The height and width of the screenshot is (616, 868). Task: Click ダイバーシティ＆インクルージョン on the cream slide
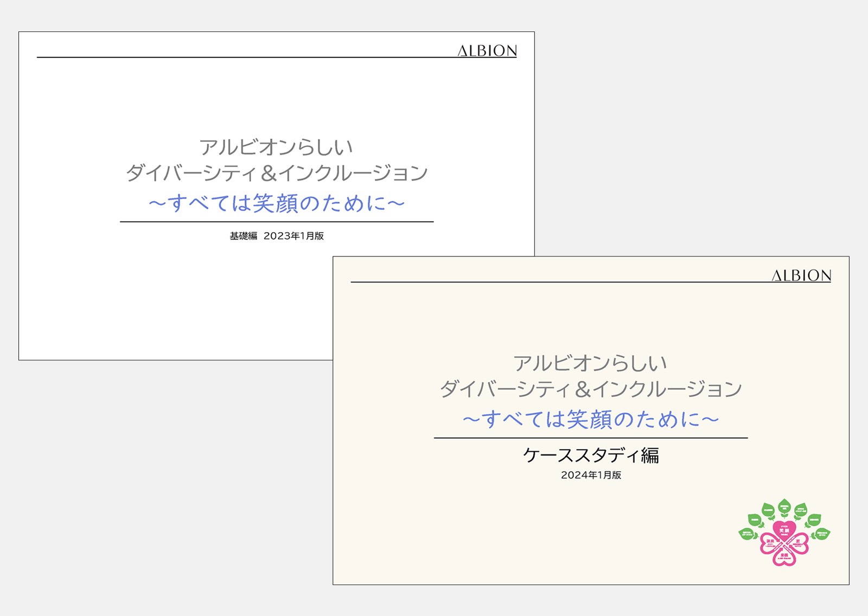pyautogui.click(x=591, y=389)
